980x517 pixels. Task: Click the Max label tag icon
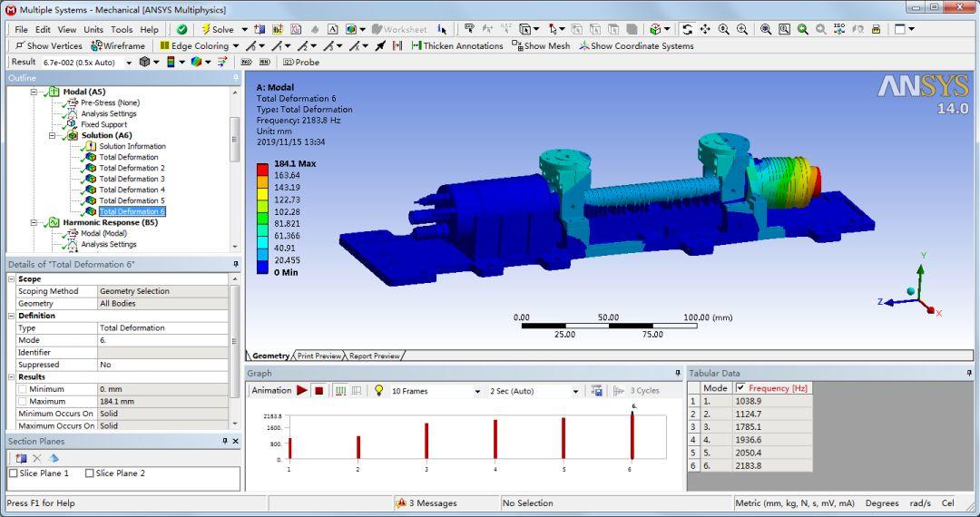click(x=247, y=62)
